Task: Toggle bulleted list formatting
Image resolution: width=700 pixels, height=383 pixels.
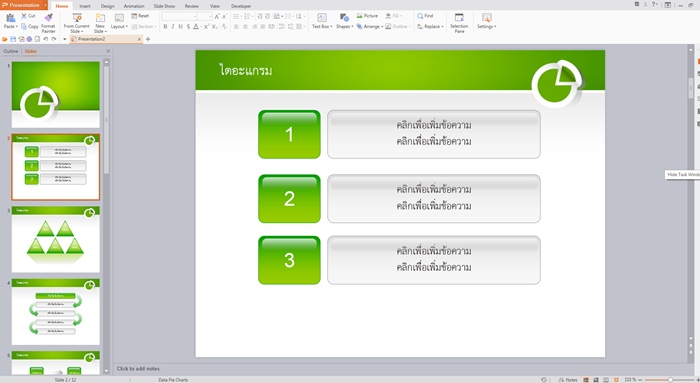Action: point(237,17)
